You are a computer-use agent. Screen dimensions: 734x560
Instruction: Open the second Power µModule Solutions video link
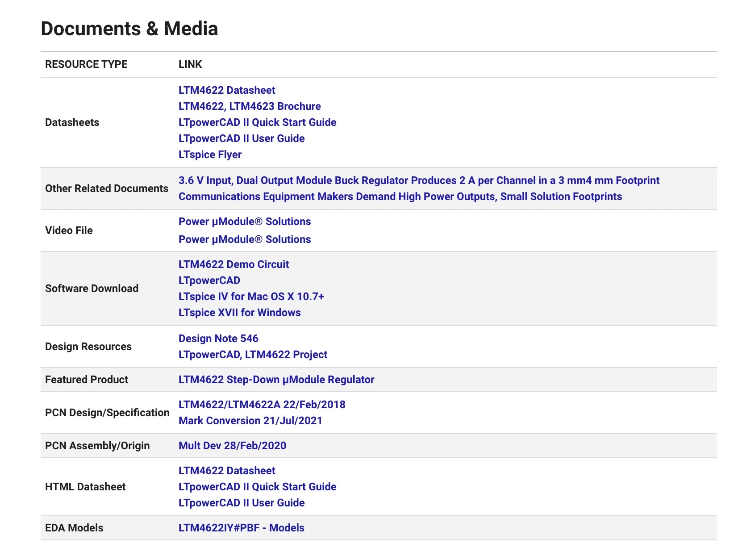click(x=245, y=239)
